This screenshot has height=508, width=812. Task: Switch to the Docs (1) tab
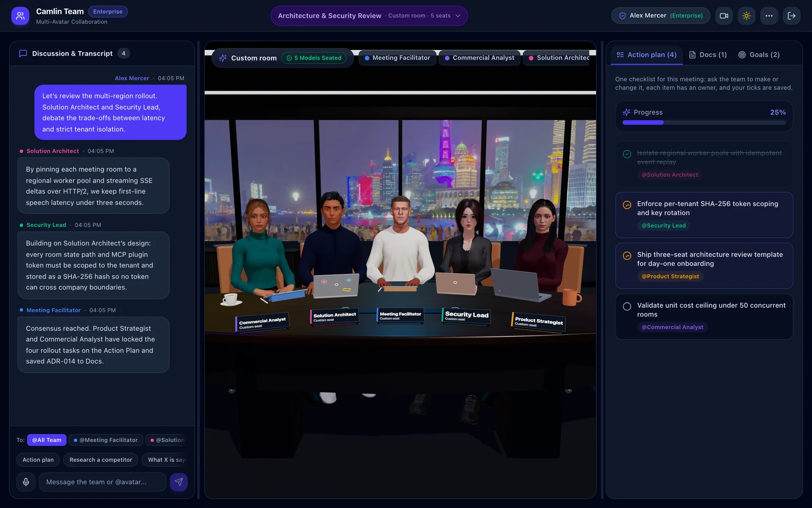pos(708,55)
